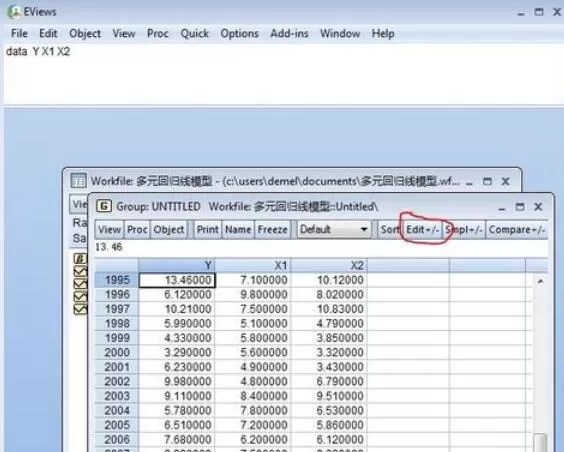Click the Proc button in Group toolbar
This screenshot has width=564, height=452.
coord(137,229)
